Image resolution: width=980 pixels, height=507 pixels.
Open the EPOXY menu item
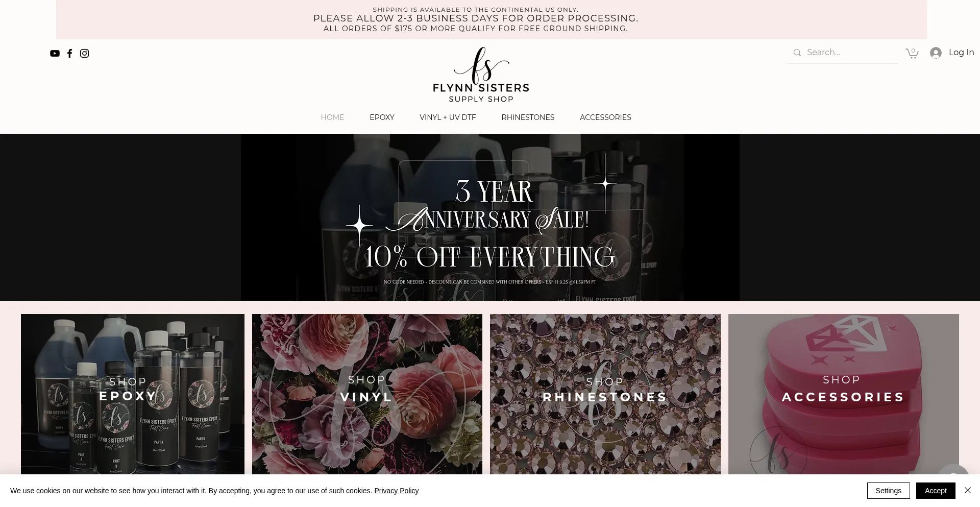click(x=382, y=117)
